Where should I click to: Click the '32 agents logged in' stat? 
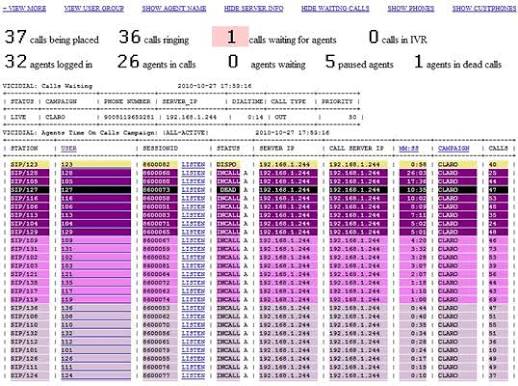[x=48, y=62]
